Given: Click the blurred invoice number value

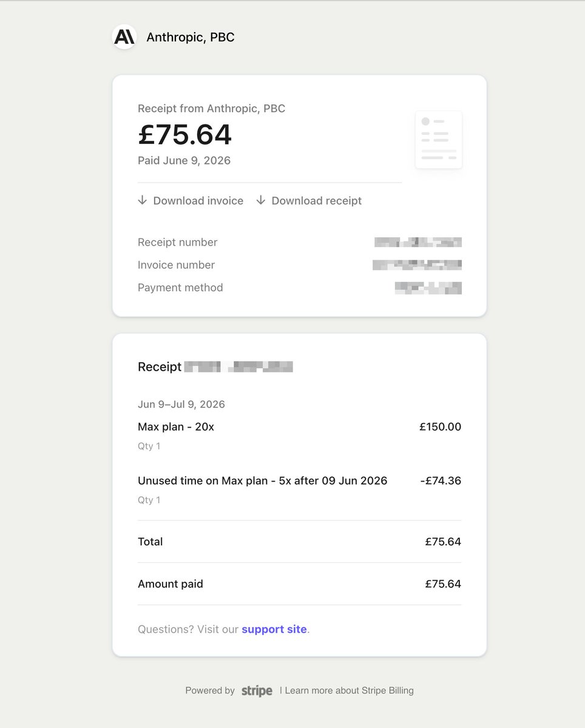Looking at the screenshot, I should point(417,265).
